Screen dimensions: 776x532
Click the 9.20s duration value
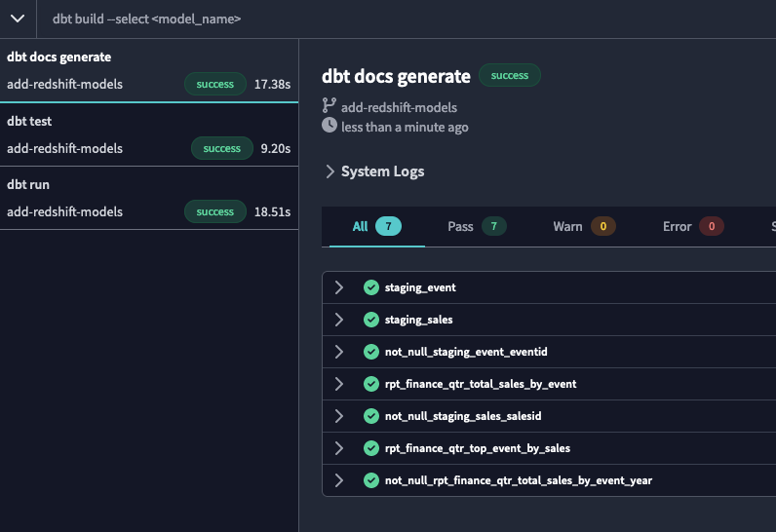[x=276, y=149]
